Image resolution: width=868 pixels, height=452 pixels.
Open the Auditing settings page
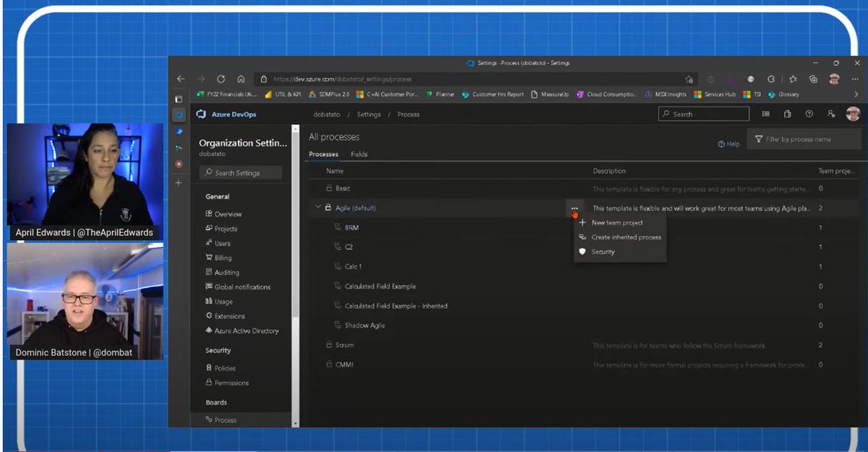pyautogui.click(x=222, y=273)
